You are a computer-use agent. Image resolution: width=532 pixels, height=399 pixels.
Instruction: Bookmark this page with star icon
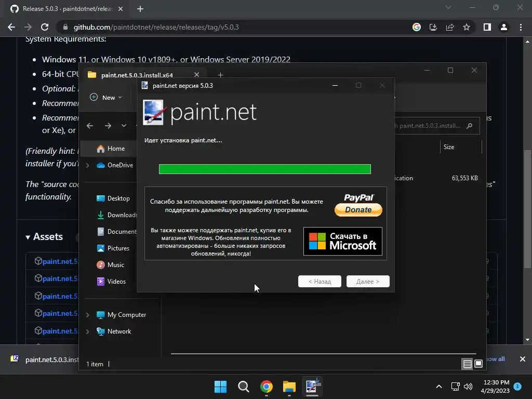click(x=467, y=27)
